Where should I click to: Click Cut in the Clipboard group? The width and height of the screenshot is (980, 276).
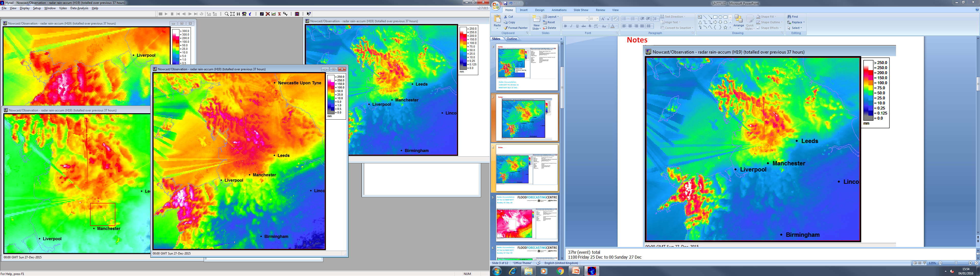pyautogui.click(x=508, y=16)
